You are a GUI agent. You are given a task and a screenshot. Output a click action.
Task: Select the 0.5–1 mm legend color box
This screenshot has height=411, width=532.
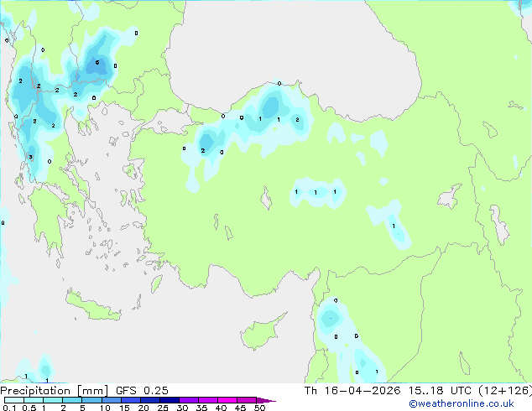tap(34, 400)
